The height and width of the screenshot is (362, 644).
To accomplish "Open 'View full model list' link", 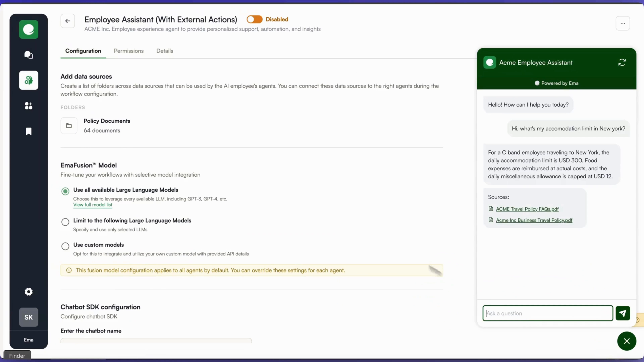I will [93, 205].
